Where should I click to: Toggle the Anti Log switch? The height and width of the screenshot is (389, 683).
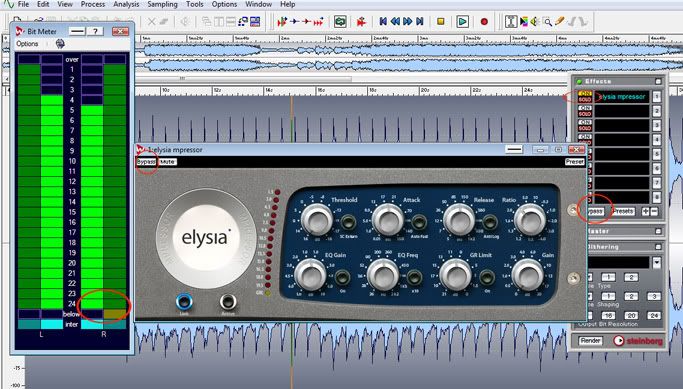(490, 222)
